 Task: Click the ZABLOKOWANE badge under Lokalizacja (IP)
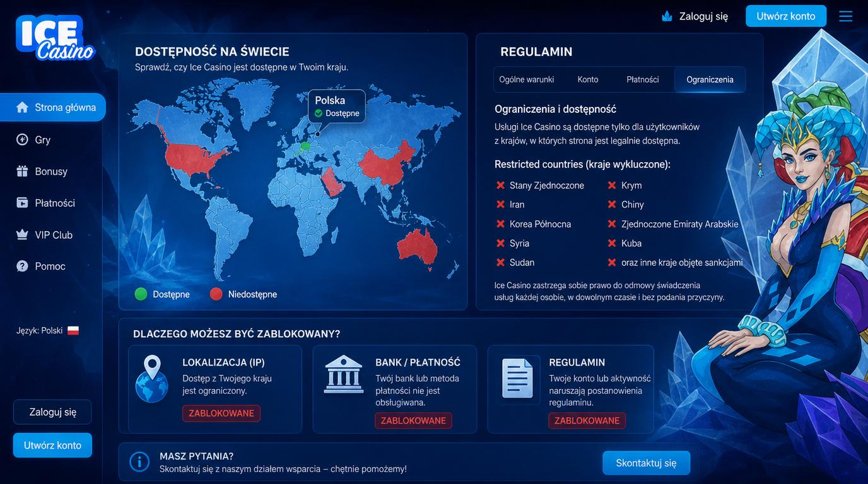(221, 413)
